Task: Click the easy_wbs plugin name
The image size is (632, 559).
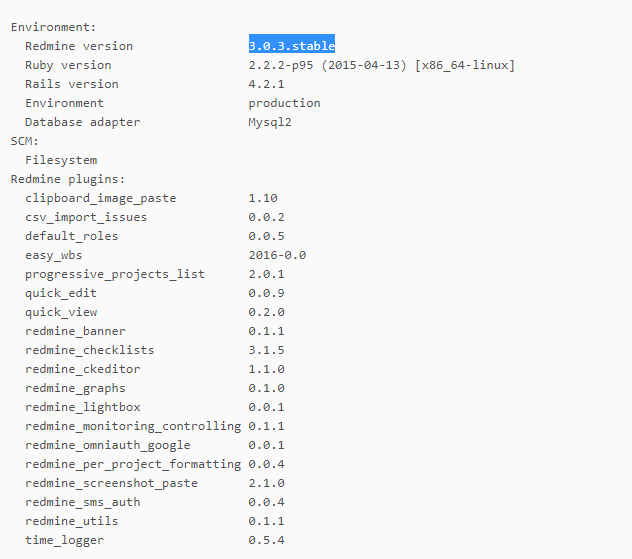Action: pos(54,255)
